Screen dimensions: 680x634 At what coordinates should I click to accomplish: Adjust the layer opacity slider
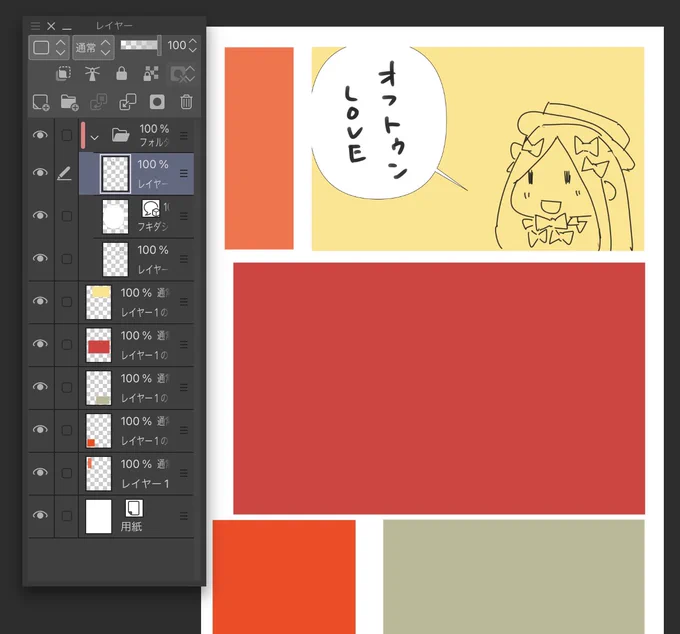click(x=141, y=45)
